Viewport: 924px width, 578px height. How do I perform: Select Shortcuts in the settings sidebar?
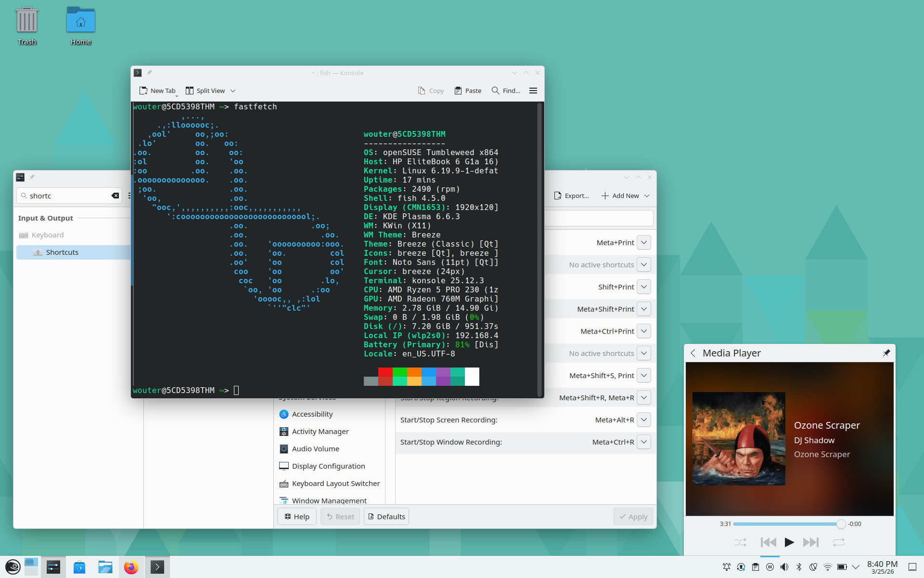coord(62,252)
